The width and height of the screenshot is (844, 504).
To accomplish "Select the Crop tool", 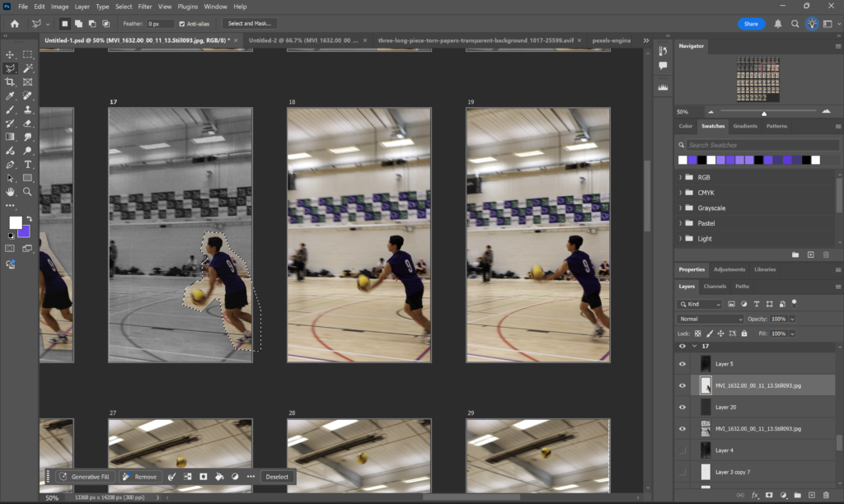I will pyautogui.click(x=10, y=82).
